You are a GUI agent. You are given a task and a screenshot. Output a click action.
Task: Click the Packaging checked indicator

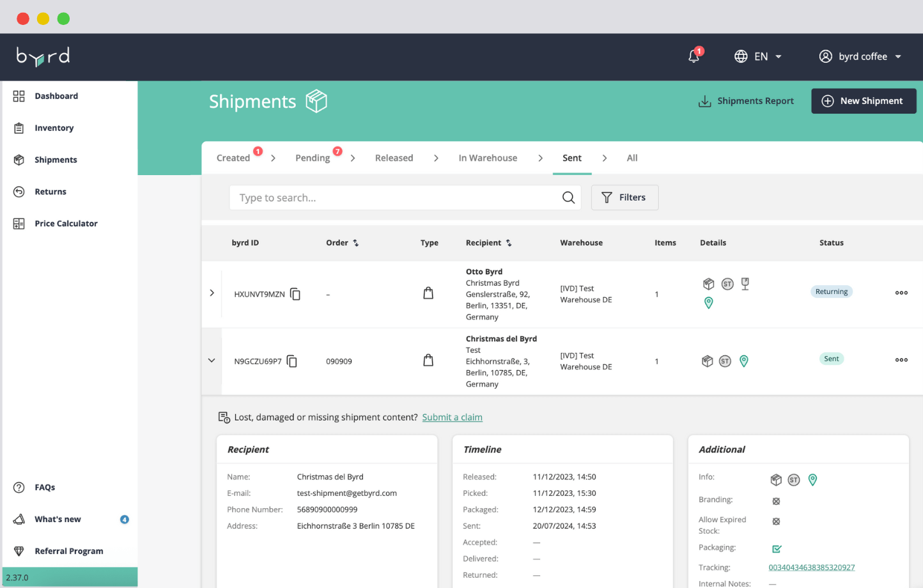(777, 549)
